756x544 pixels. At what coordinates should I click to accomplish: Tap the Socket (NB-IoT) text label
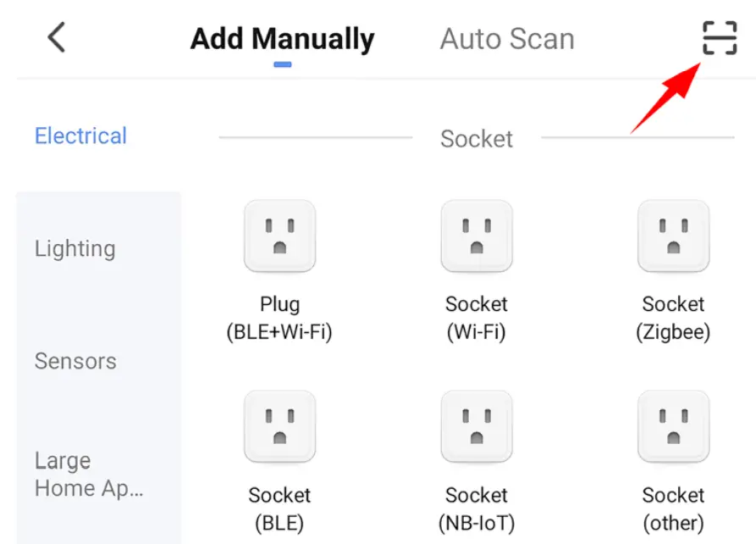coord(476,508)
